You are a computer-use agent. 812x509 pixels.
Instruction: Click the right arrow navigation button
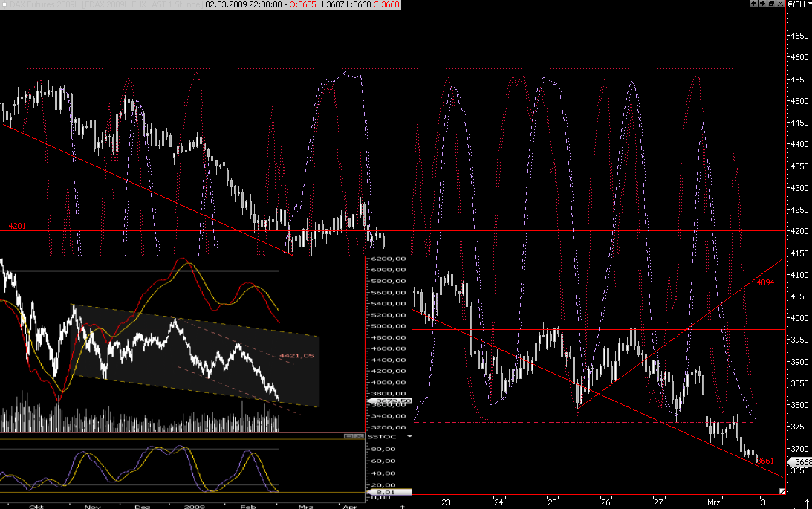[761, 4]
